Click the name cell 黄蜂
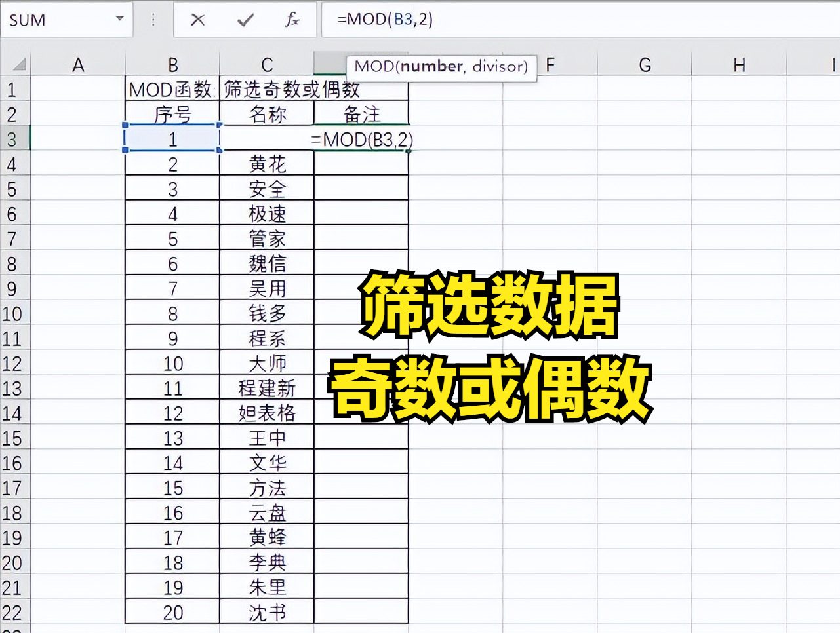Image resolution: width=840 pixels, height=633 pixels. pyautogui.click(x=267, y=537)
